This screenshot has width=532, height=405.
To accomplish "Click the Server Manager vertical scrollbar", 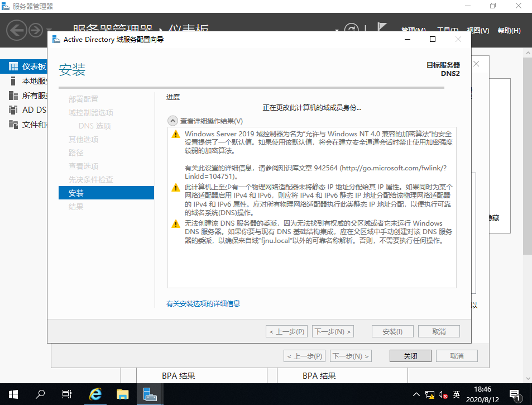I will click(527, 156).
